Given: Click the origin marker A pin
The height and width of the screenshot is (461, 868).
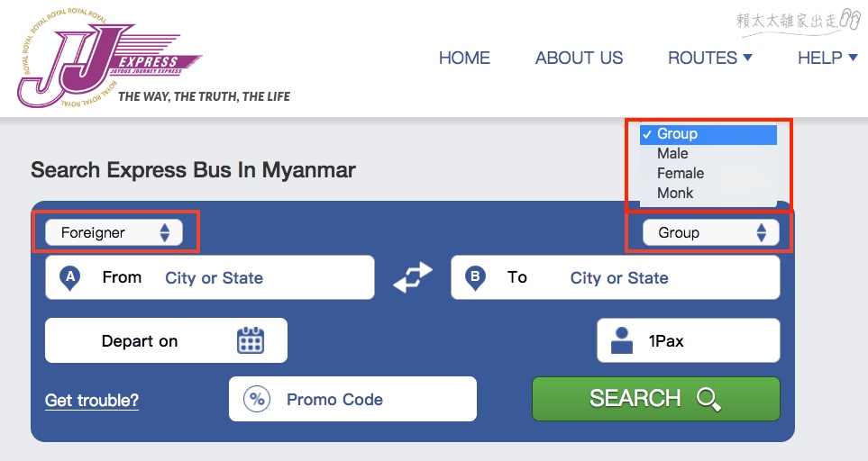Looking at the screenshot, I should click(x=70, y=277).
